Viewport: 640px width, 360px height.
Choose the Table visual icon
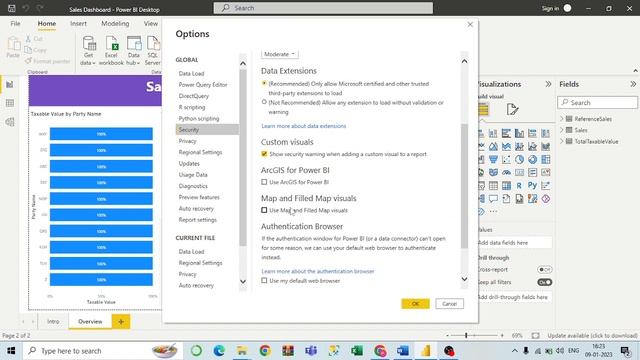493,185
